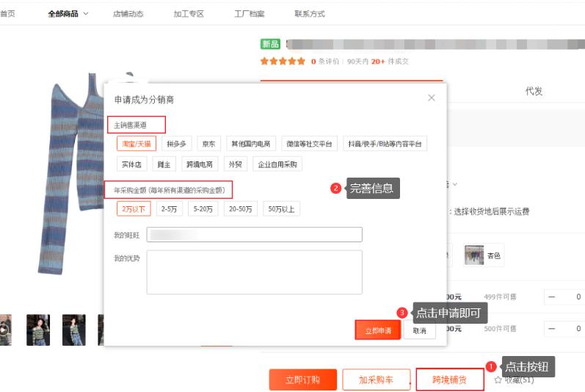Screen dimensions: 585x392
Task: Click the minus stepper for 499件 row
Action: coord(552,297)
